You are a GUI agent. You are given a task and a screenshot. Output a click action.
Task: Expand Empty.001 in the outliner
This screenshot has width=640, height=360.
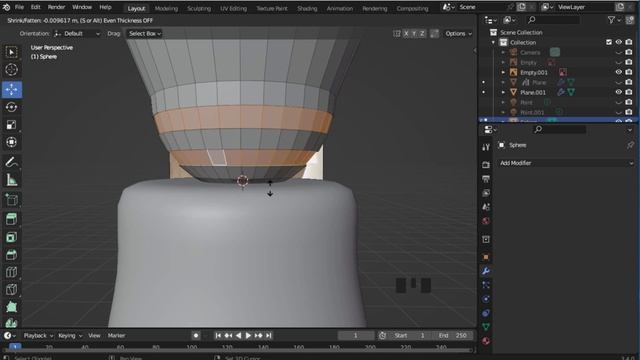[503, 72]
